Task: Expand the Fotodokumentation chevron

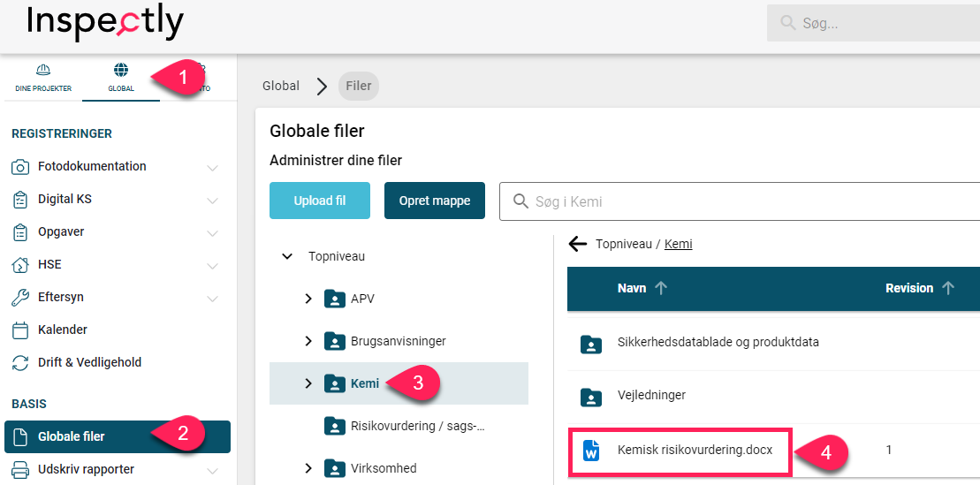Action: coord(212,168)
